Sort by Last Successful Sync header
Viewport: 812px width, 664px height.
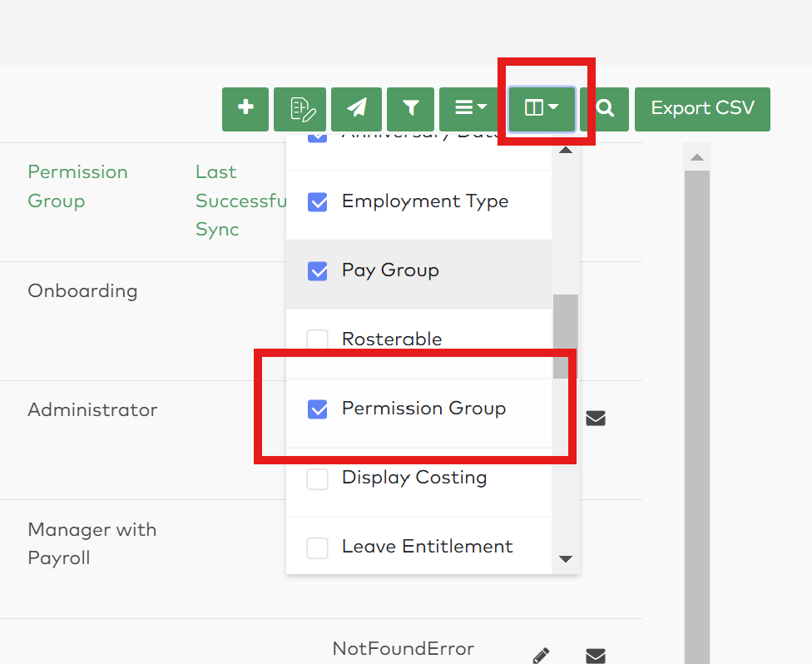click(240, 201)
